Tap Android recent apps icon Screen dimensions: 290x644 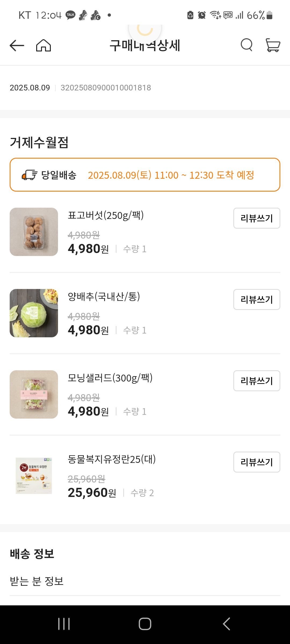(x=64, y=624)
